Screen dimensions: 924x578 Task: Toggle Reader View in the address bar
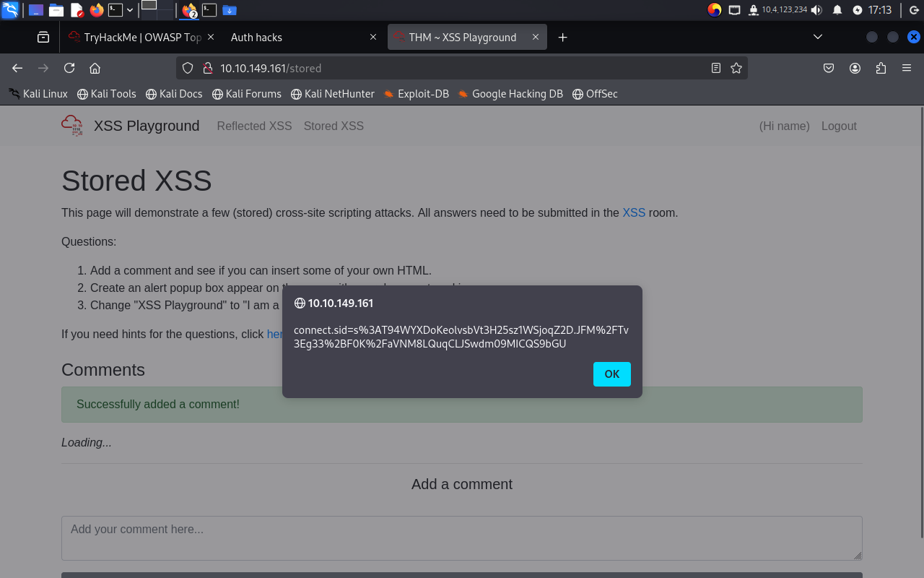[x=715, y=68]
